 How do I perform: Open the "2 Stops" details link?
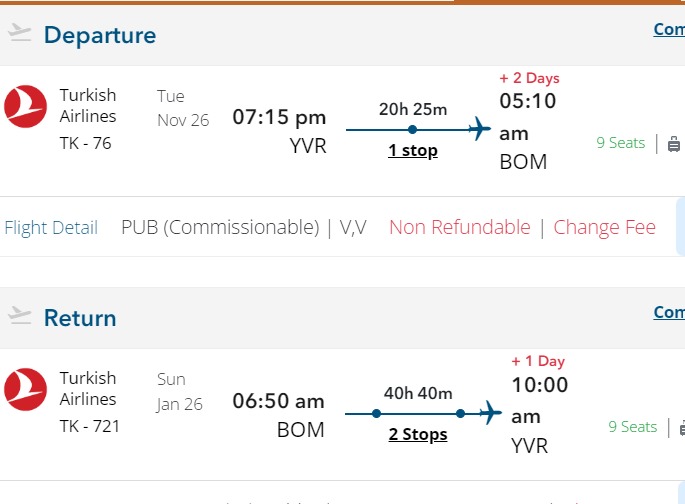pyautogui.click(x=417, y=434)
